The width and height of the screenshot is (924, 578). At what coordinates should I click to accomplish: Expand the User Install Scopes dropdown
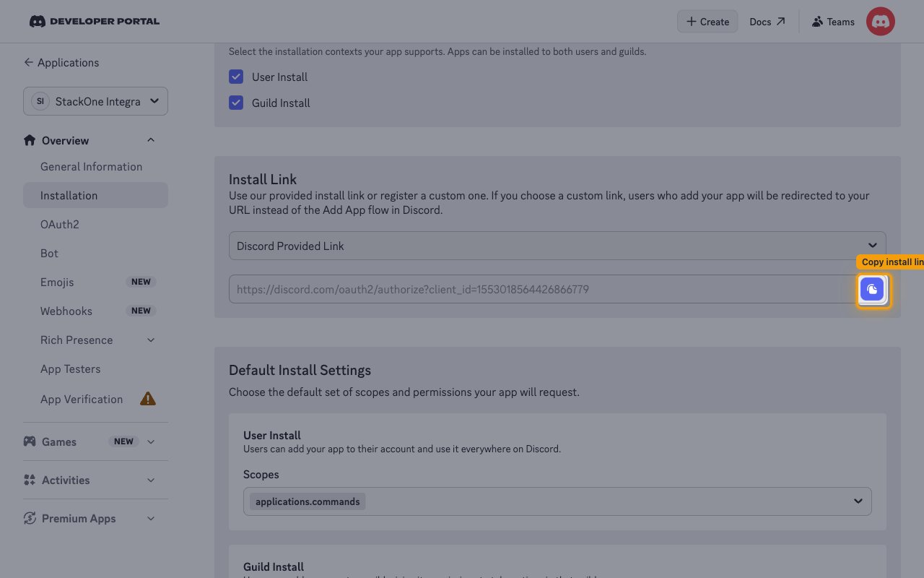pyautogui.click(x=557, y=501)
